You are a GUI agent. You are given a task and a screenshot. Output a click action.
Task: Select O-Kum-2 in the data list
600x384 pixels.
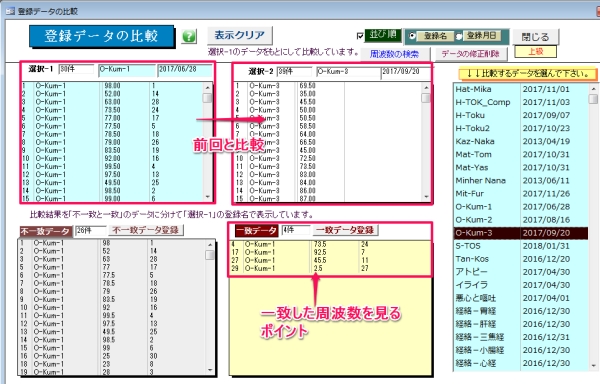tap(520, 220)
